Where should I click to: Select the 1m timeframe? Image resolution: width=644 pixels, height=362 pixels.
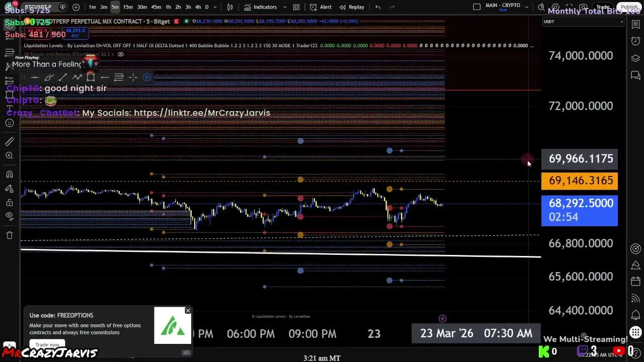[x=93, y=7]
